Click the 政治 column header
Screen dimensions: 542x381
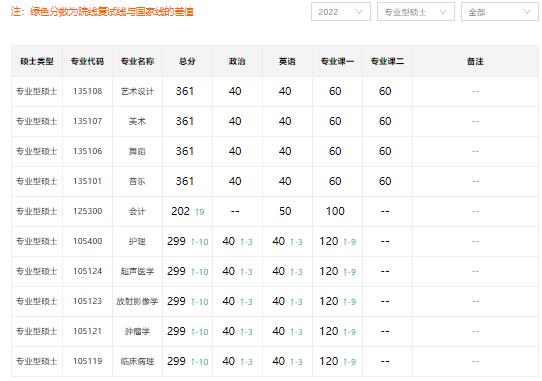pyautogui.click(x=237, y=62)
